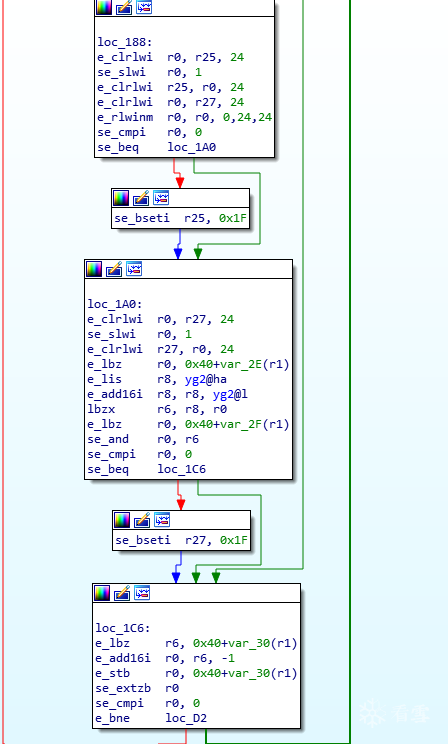Click group nodes icon on se_bseti r27 block

coord(162,520)
